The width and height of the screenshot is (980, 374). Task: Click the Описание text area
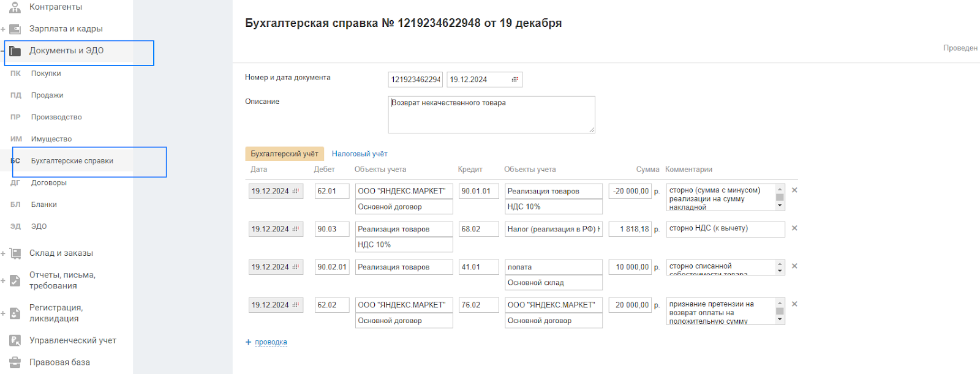point(491,114)
